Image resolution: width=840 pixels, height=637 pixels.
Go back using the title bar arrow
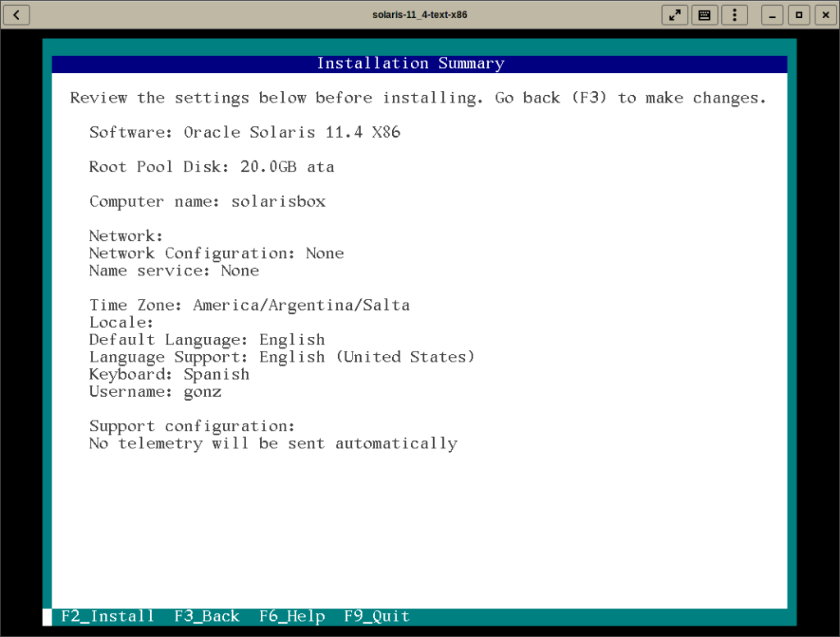(16, 15)
